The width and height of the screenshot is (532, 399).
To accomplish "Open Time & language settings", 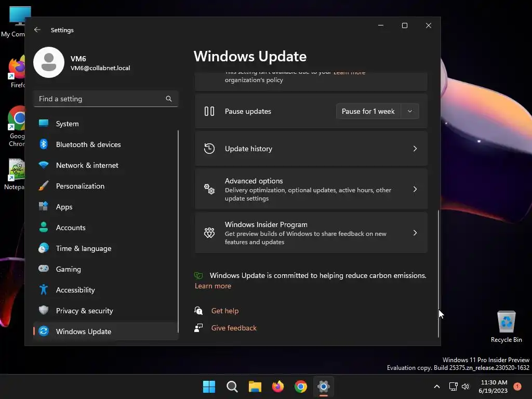I will 106,248.
